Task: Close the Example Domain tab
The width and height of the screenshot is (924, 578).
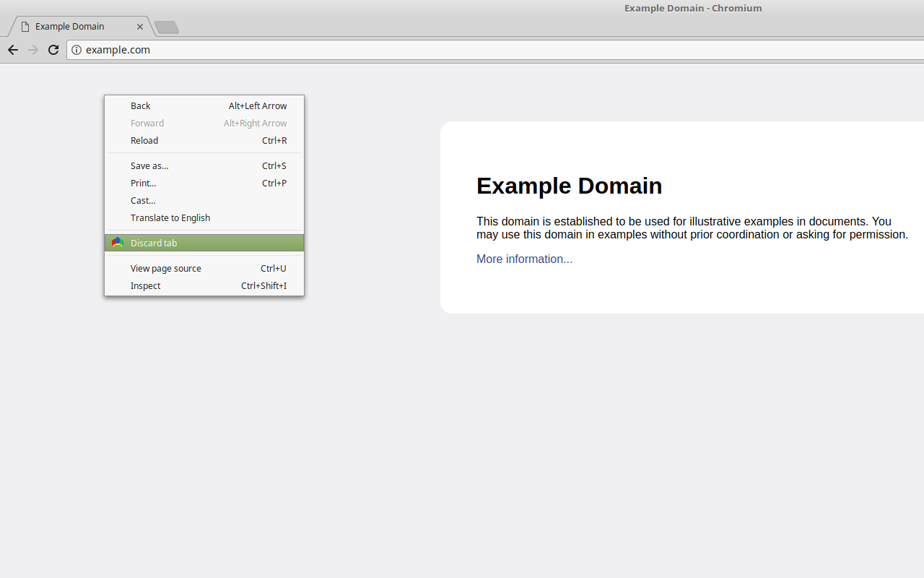Action: [x=140, y=27]
